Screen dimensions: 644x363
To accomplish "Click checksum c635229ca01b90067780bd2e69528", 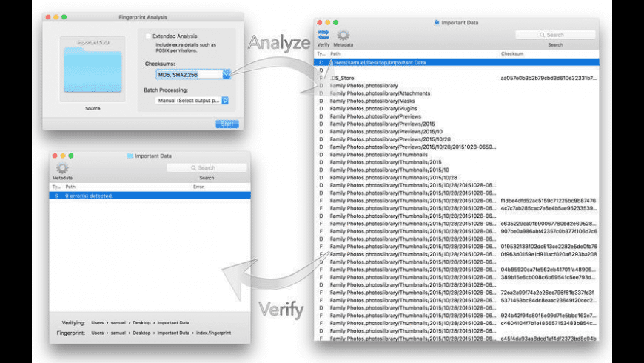I will click(x=549, y=224).
